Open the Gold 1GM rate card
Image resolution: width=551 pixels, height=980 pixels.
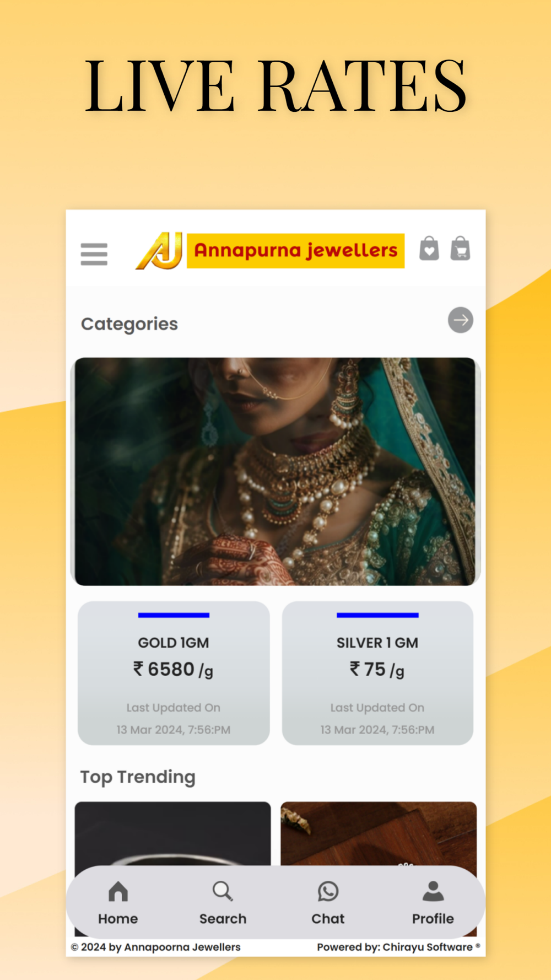[174, 673]
